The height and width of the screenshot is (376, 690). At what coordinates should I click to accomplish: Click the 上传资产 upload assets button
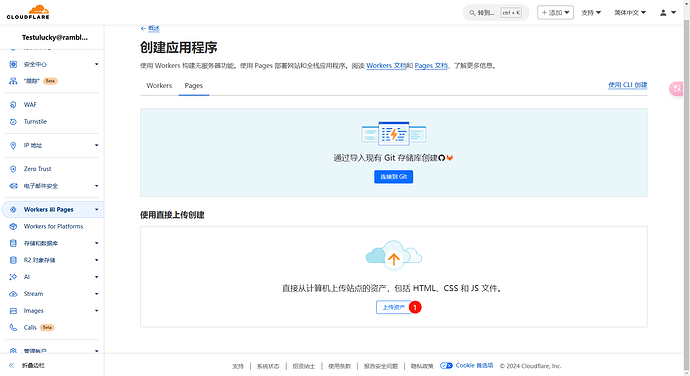[x=393, y=307]
